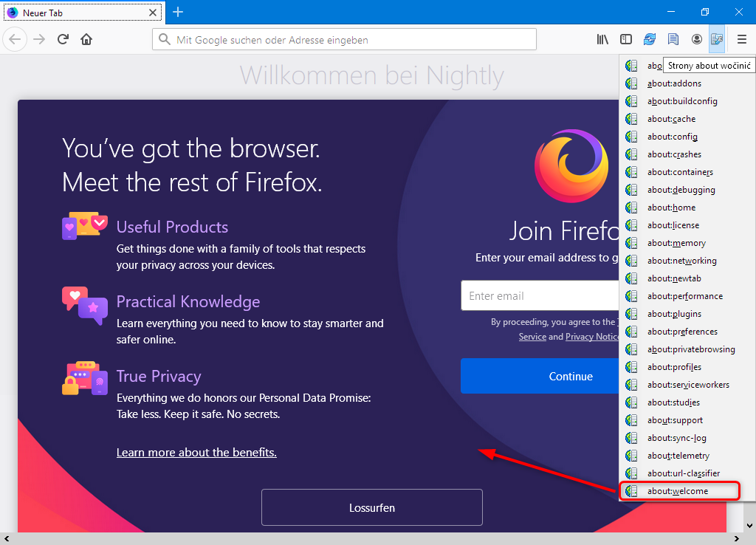Click the blue sync arrows toolbar icon
The image size is (756, 545).
point(650,39)
